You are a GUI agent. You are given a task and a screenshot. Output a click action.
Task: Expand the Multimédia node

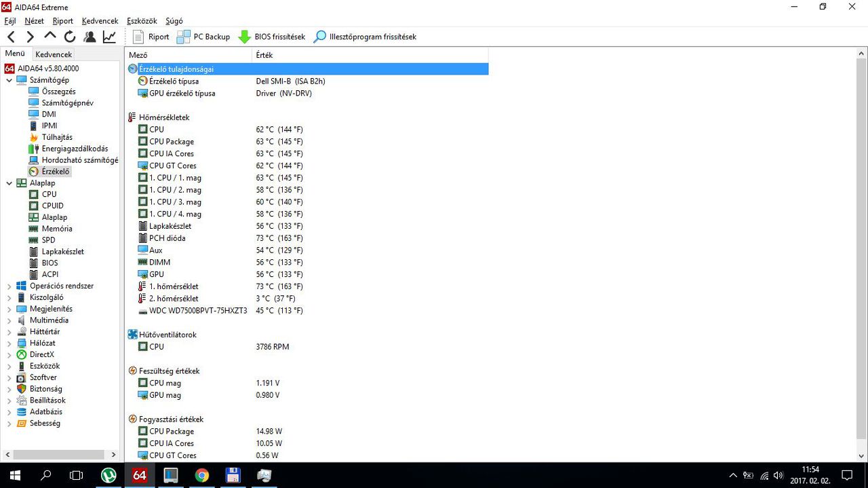pyautogui.click(x=9, y=320)
